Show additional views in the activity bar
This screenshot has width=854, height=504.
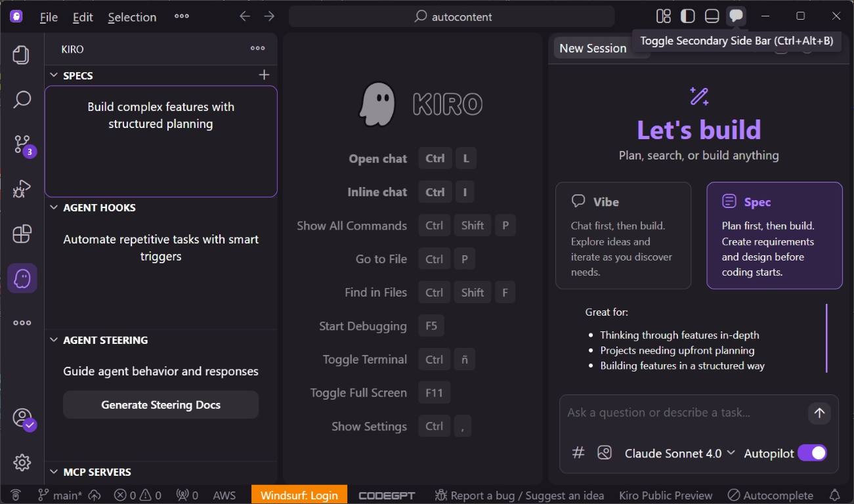22,322
